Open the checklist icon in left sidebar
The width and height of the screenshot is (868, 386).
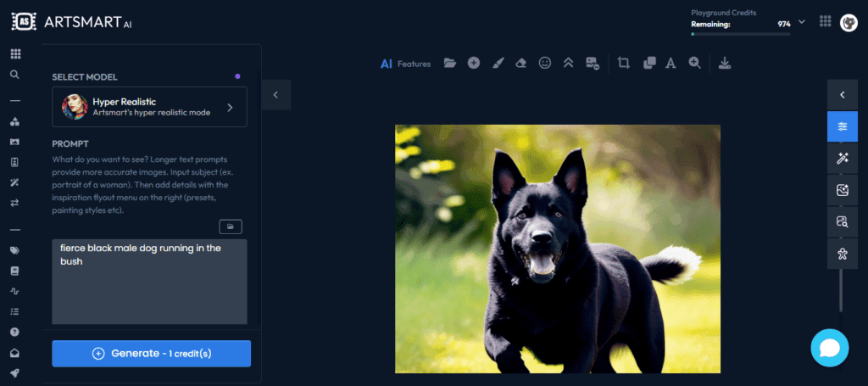[x=15, y=311]
